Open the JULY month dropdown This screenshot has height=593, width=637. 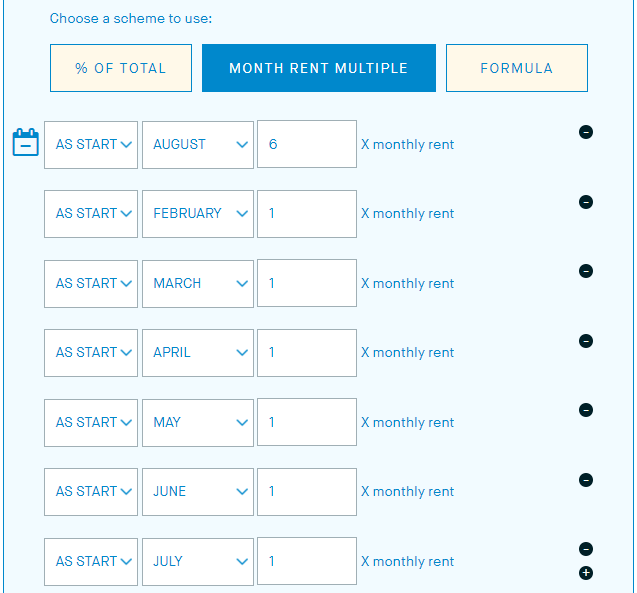[x=198, y=561]
